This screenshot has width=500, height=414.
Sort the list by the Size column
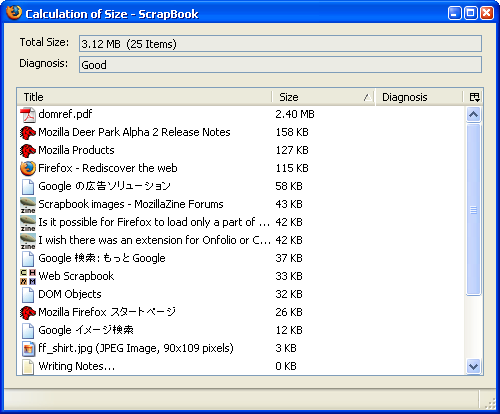click(323, 97)
